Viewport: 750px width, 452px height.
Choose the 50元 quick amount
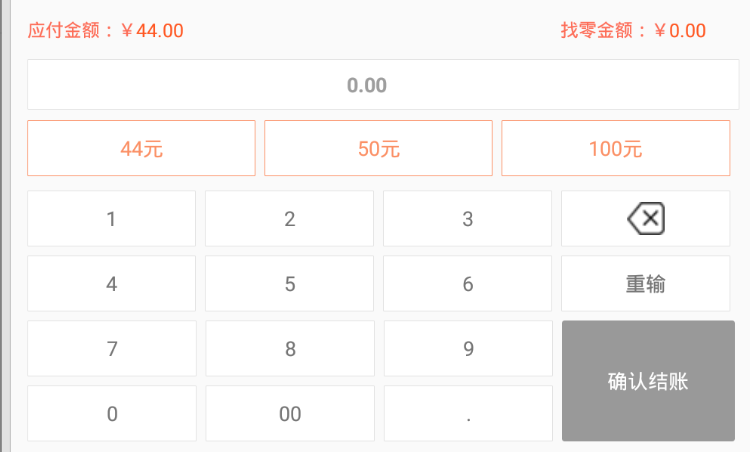(378, 149)
